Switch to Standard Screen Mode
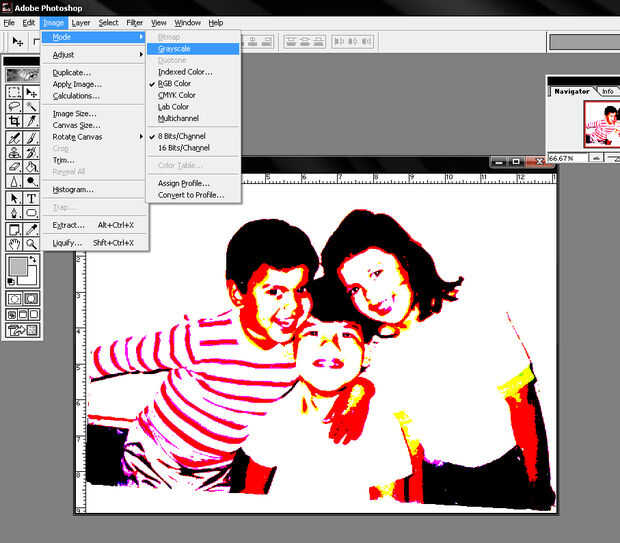 coord(12,315)
